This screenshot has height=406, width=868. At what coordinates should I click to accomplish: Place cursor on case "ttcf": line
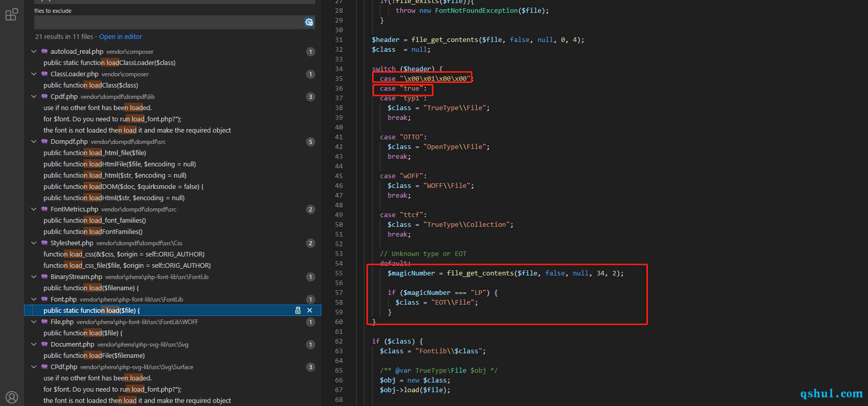(x=403, y=215)
